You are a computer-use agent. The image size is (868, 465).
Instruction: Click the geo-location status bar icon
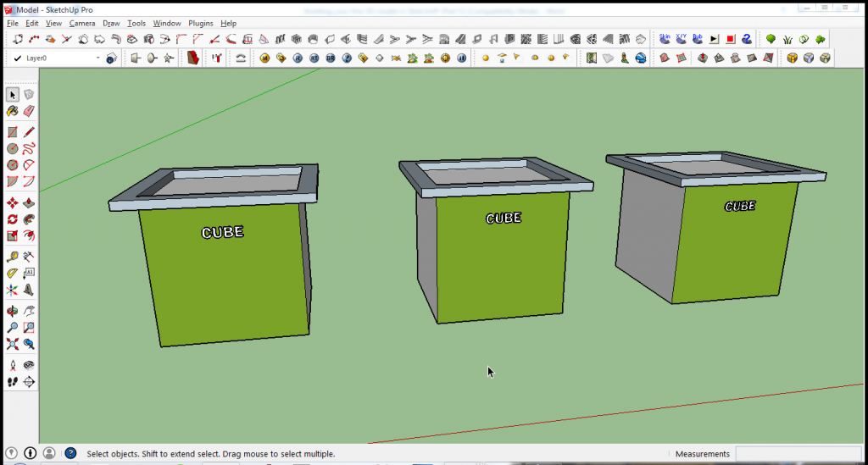coord(11,453)
